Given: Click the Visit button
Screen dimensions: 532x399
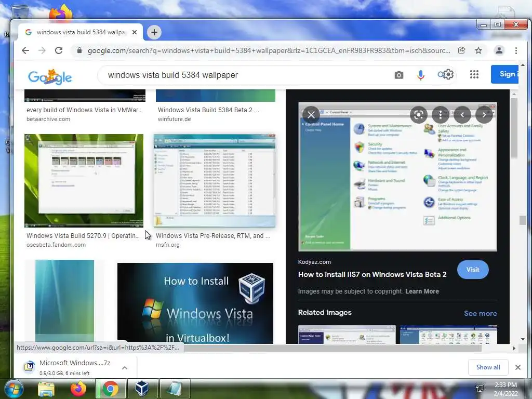Looking at the screenshot, I should click(473, 270).
